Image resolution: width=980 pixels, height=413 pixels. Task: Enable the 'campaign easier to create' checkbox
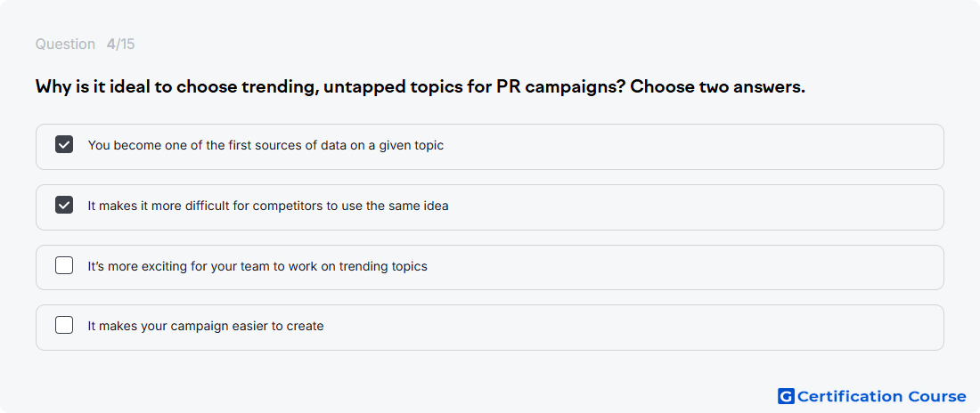(x=64, y=326)
